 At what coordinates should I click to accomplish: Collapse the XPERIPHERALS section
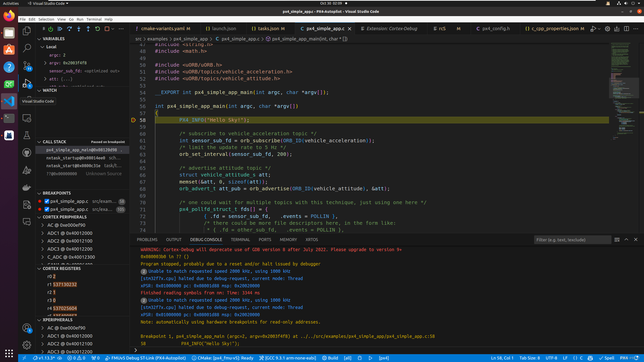[x=39, y=320]
